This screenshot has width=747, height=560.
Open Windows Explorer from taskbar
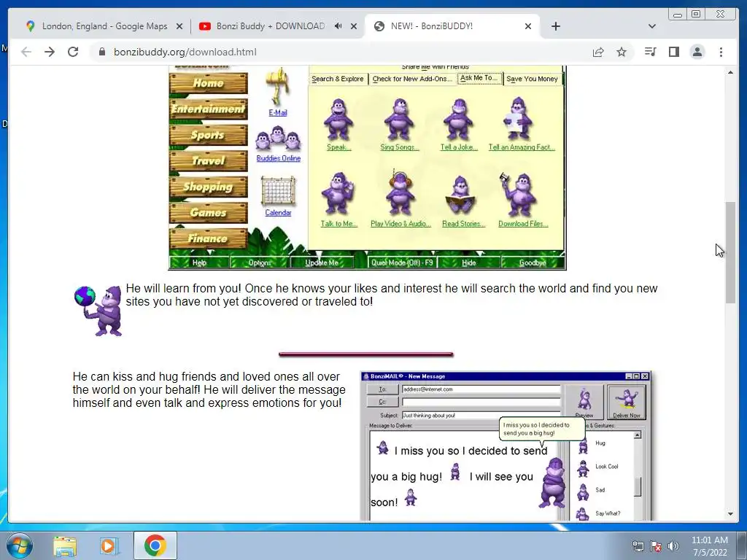click(x=65, y=546)
